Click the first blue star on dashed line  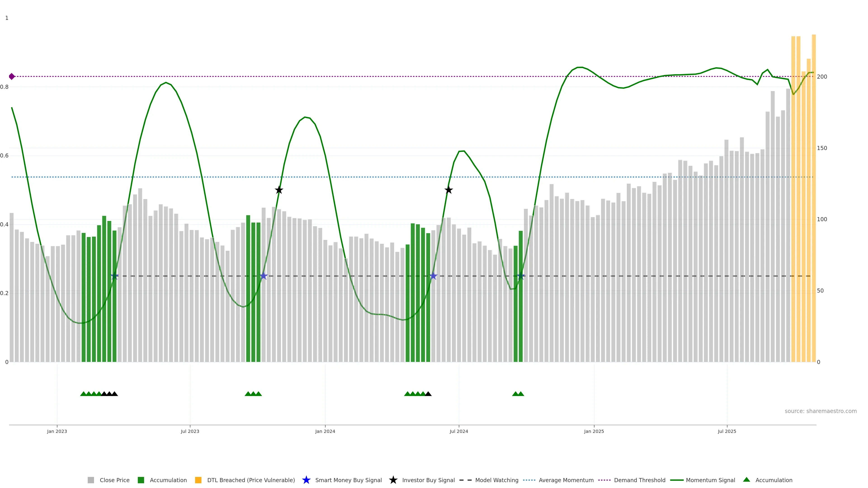[115, 276]
